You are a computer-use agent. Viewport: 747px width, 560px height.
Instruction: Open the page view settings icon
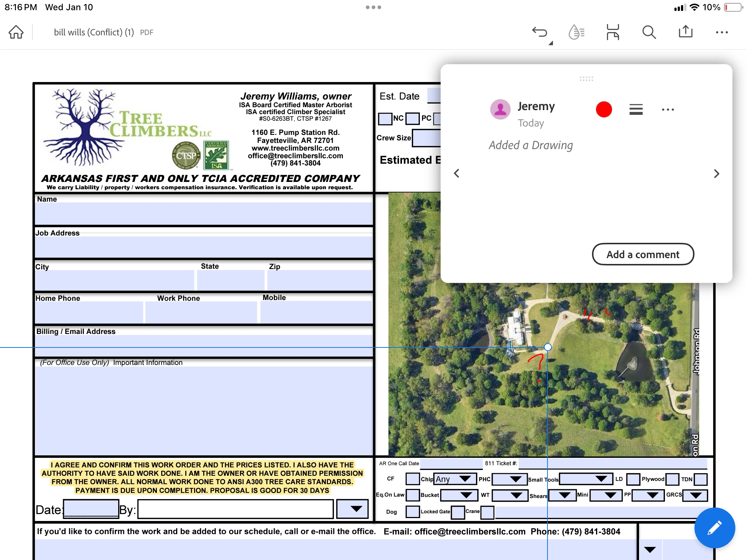tap(613, 32)
